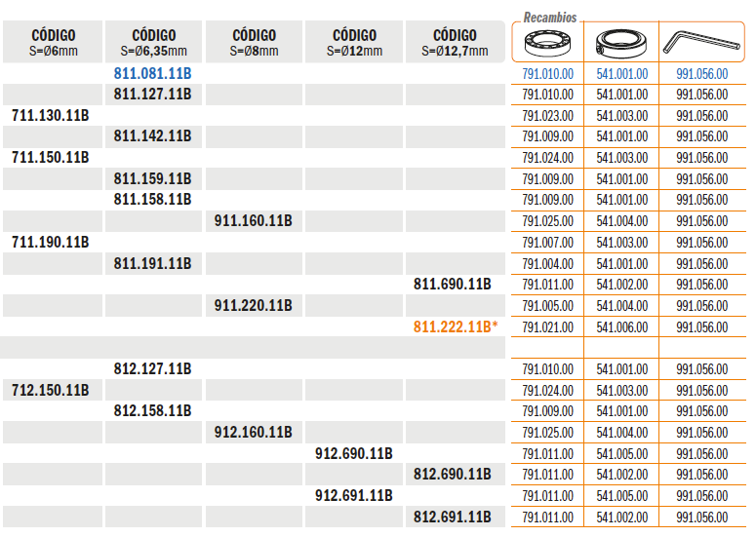
Task: Open the orange 811.222.11B product code
Action: (453, 327)
